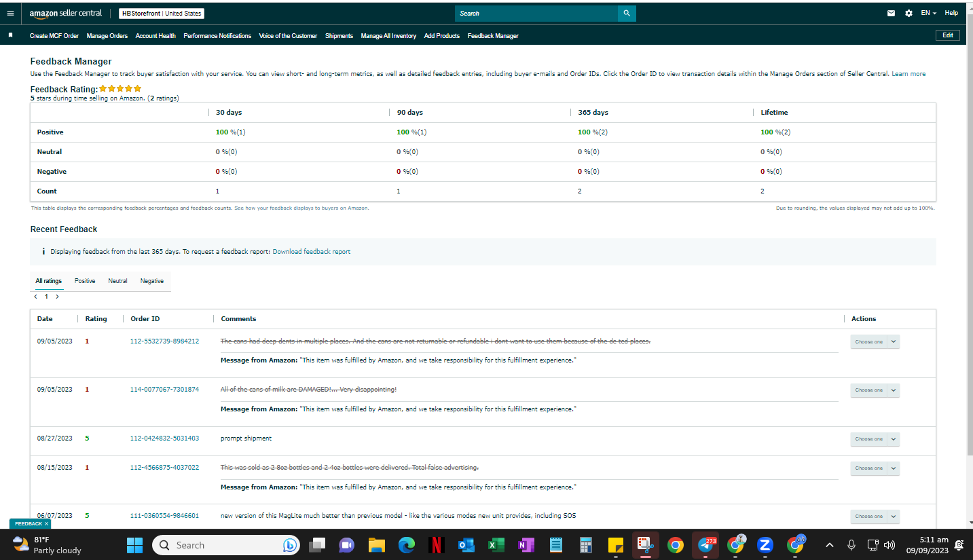Open Account Health page
This screenshot has width=973, height=560.
click(155, 36)
